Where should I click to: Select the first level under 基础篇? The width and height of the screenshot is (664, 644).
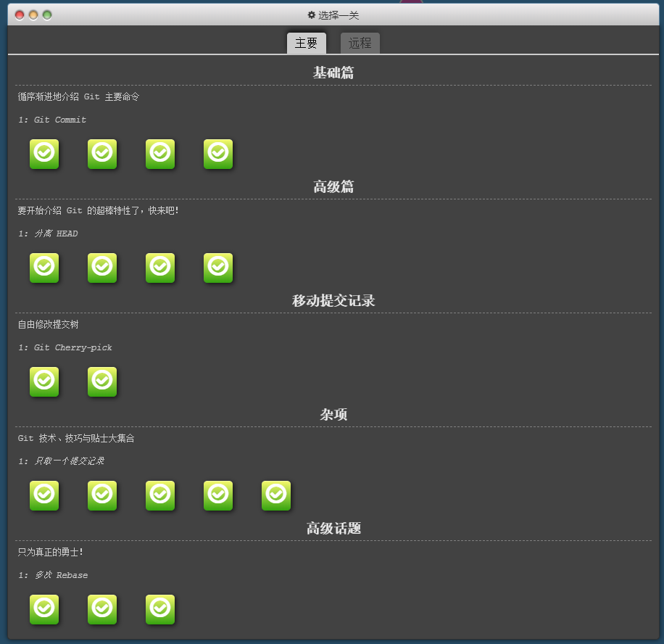44,154
